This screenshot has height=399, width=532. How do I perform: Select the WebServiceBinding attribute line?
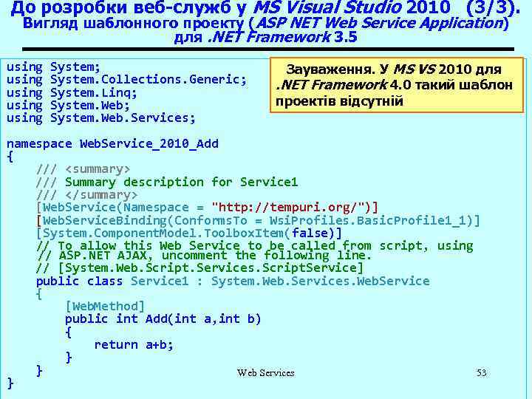coord(258,220)
